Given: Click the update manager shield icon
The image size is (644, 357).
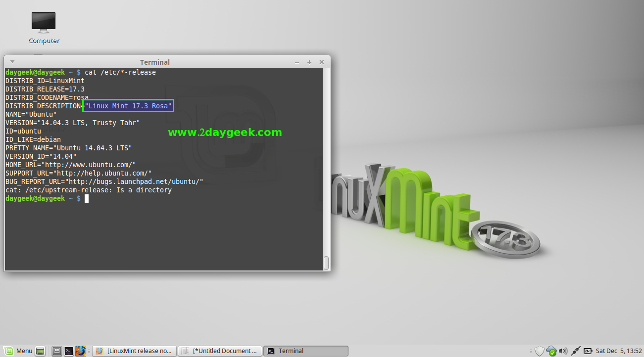Looking at the screenshot, I should tap(539, 351).
